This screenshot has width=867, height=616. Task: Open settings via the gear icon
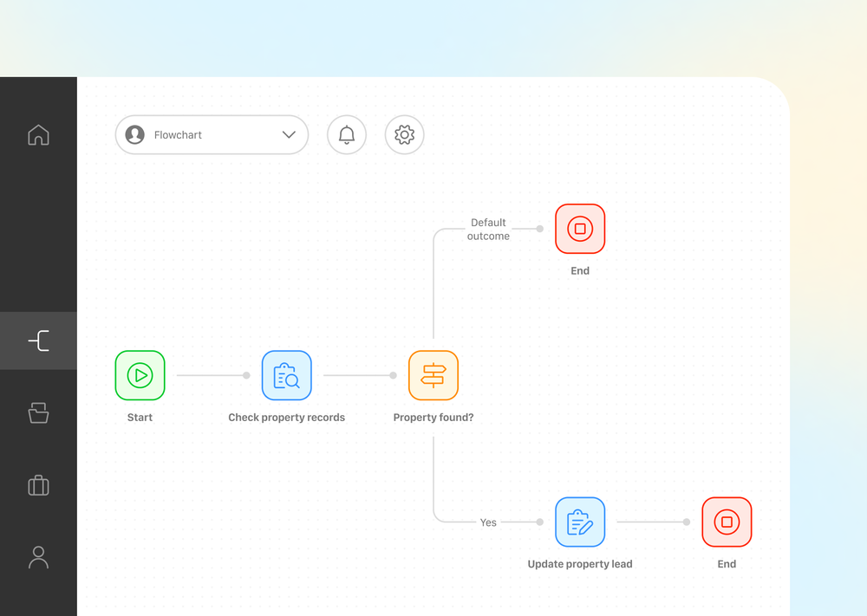point(404,135)
